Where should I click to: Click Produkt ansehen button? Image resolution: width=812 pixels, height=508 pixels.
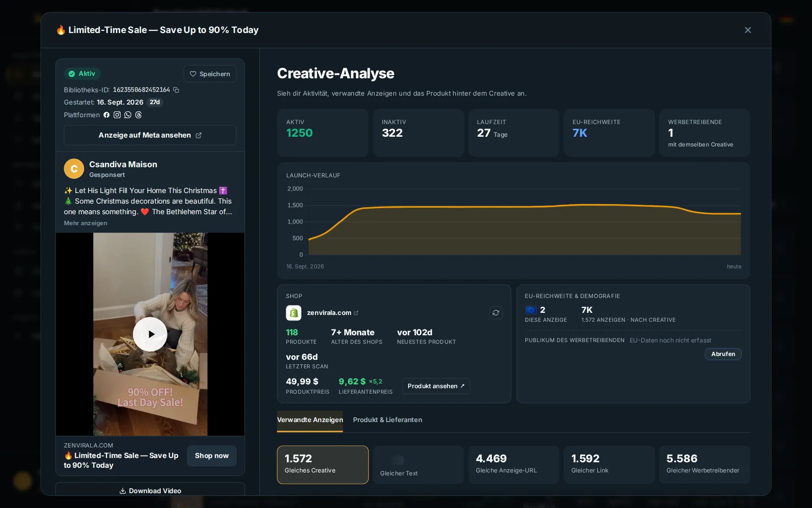point(436,386)
